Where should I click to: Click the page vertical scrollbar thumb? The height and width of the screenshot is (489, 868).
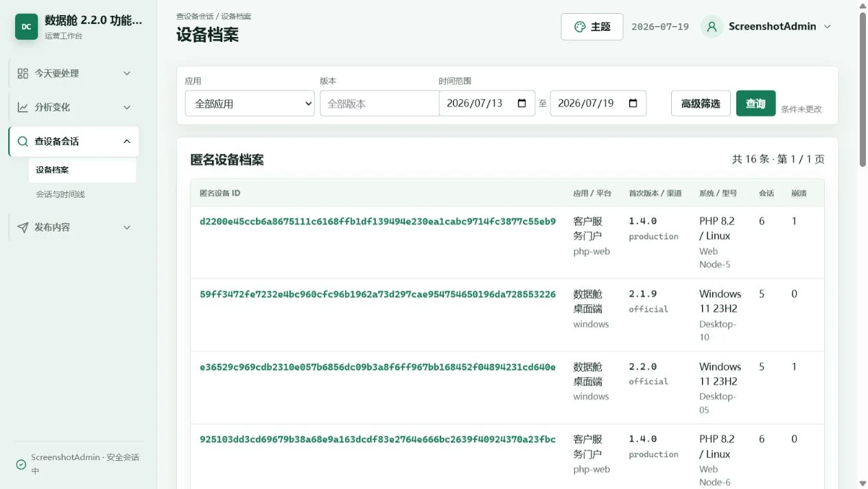tap(863, 89)
